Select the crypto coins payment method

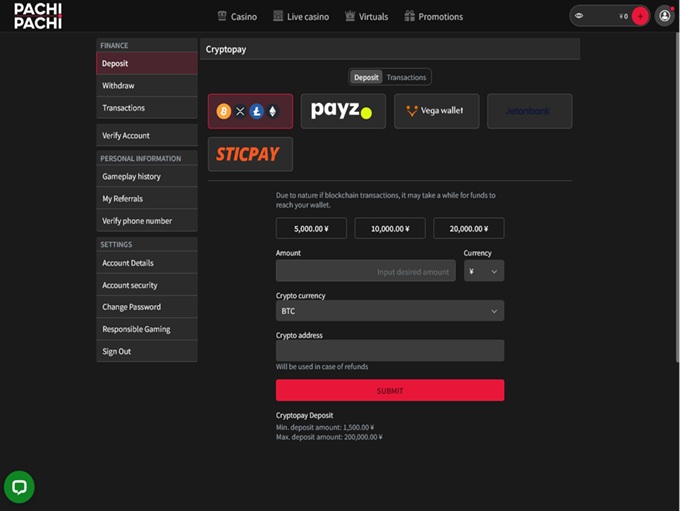coord(250,111)
